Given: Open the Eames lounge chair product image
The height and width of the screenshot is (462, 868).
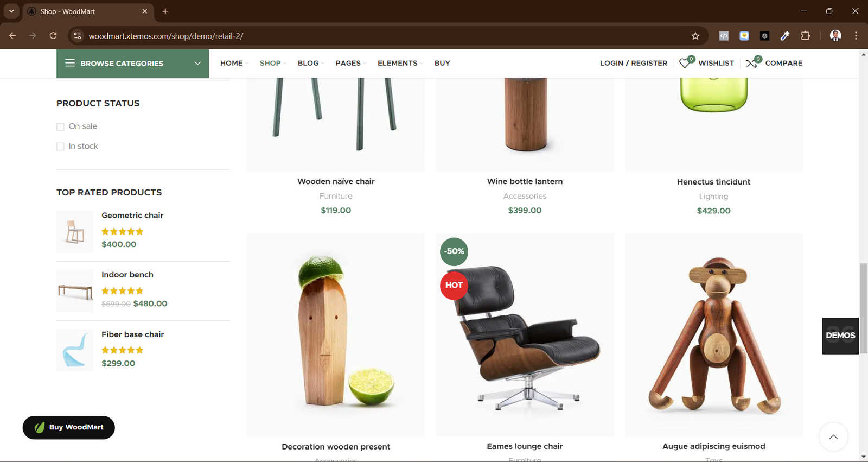Looking at the screenshot, I should click(x=525, y=335).
